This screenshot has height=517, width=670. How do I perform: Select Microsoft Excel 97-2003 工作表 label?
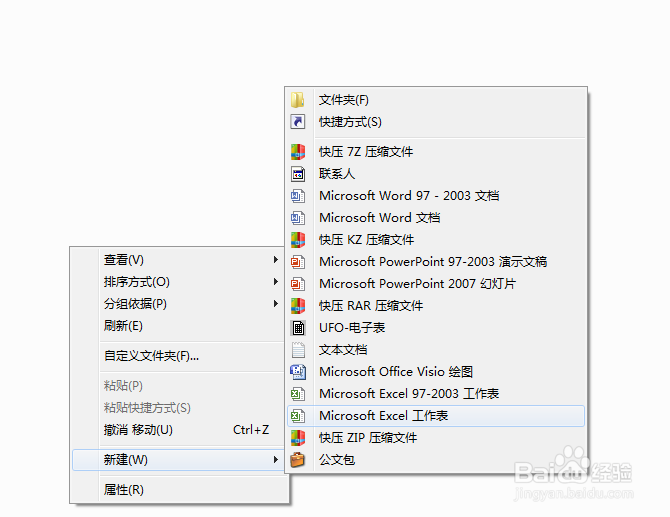pos(409,394)
